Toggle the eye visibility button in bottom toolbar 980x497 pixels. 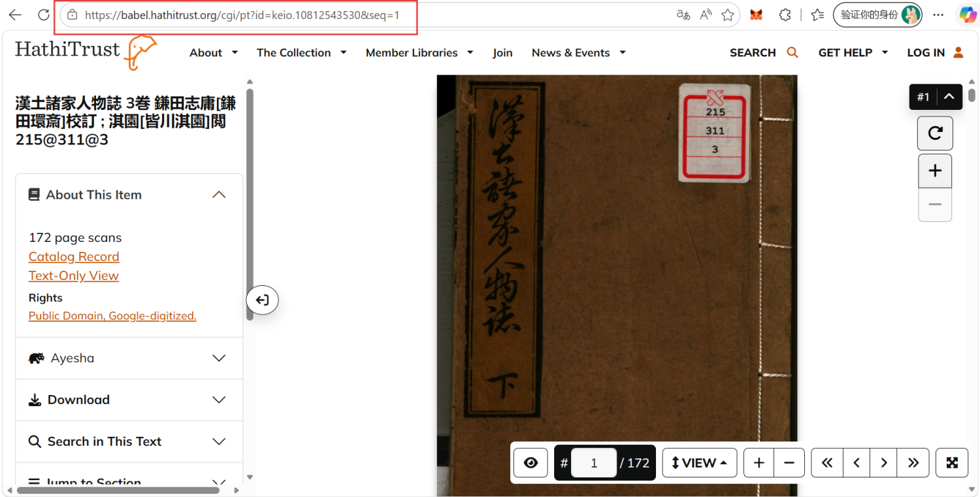[x=531, y=463]
